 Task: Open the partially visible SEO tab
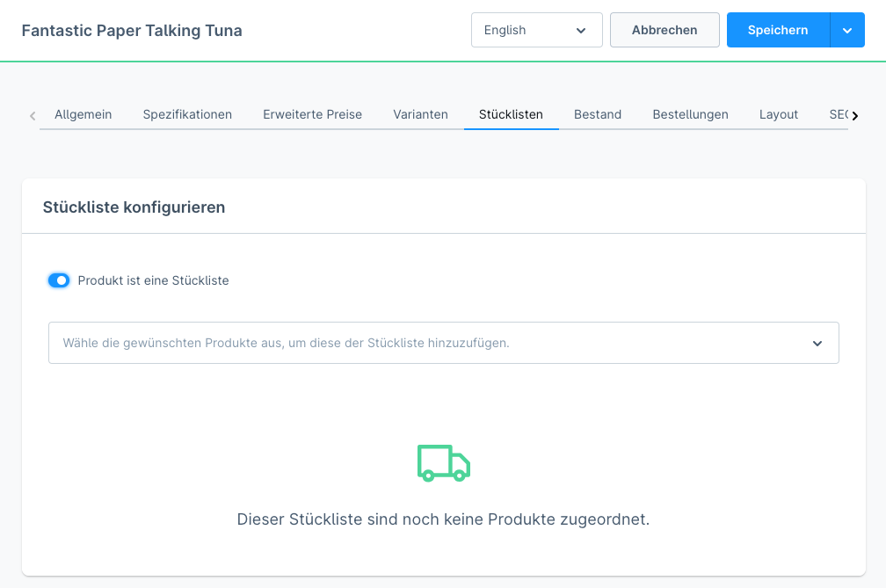(839, 114)
